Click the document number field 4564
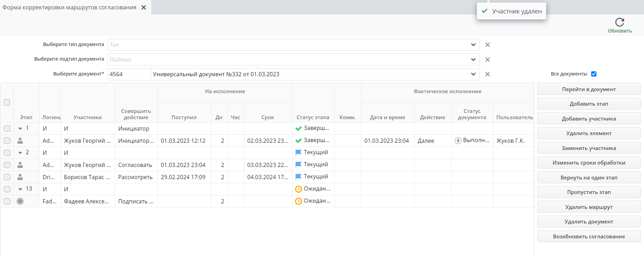 [129, 74]
